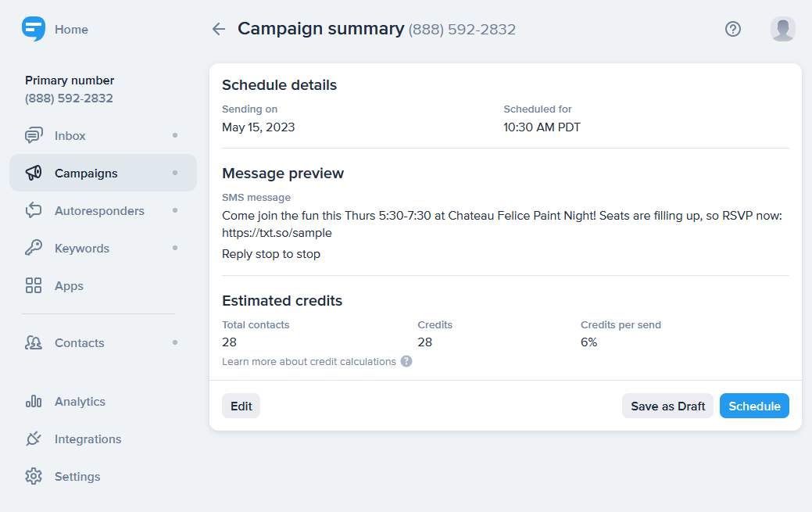Screen dimensions: 812x512
Task: Click the Autoresponders reply arrow icon
Action: [34, 210]
